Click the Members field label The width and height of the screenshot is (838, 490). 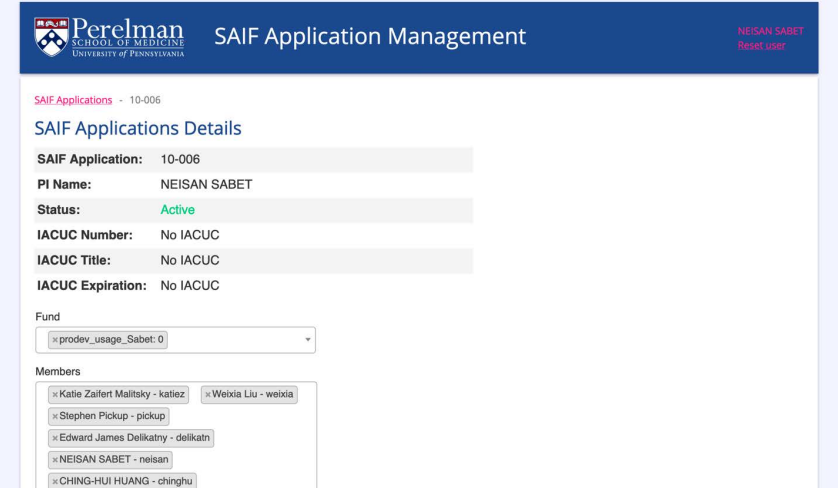(58, 371)
